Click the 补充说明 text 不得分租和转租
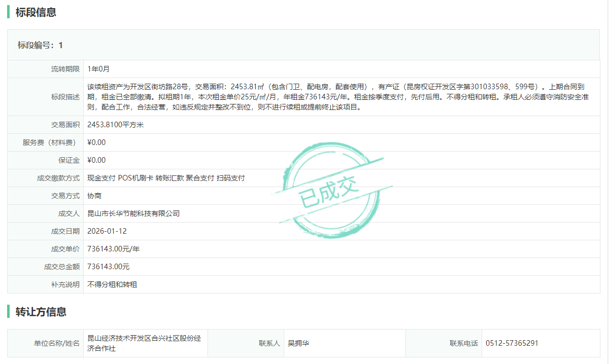Viewport: 609px width, 364px height. 112,284
